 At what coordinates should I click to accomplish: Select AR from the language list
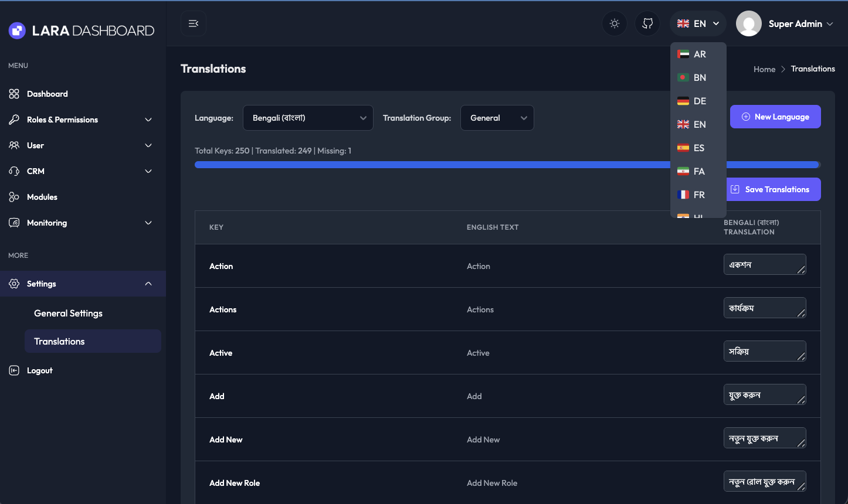(x=698, y=54)
